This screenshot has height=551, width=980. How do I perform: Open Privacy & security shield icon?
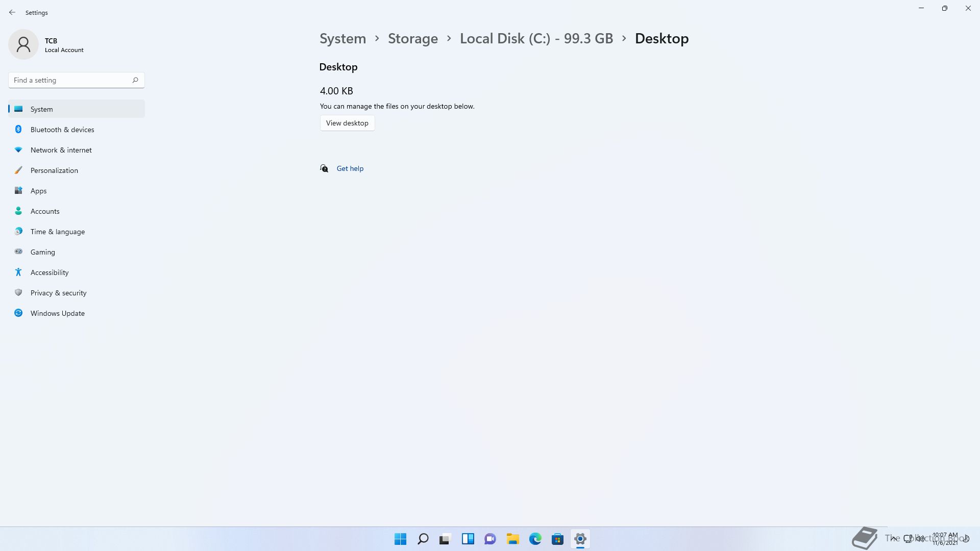pyautogui.click(x=18, y=293)
